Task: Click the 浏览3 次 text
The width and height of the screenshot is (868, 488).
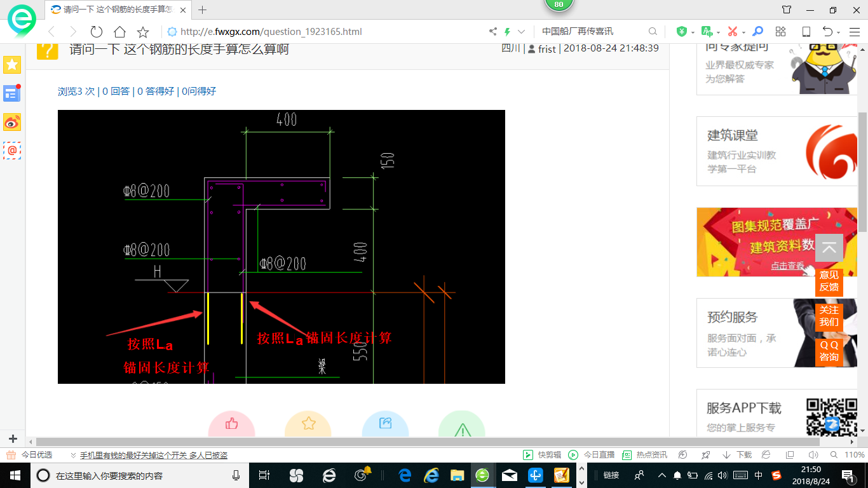Action: 76,91
